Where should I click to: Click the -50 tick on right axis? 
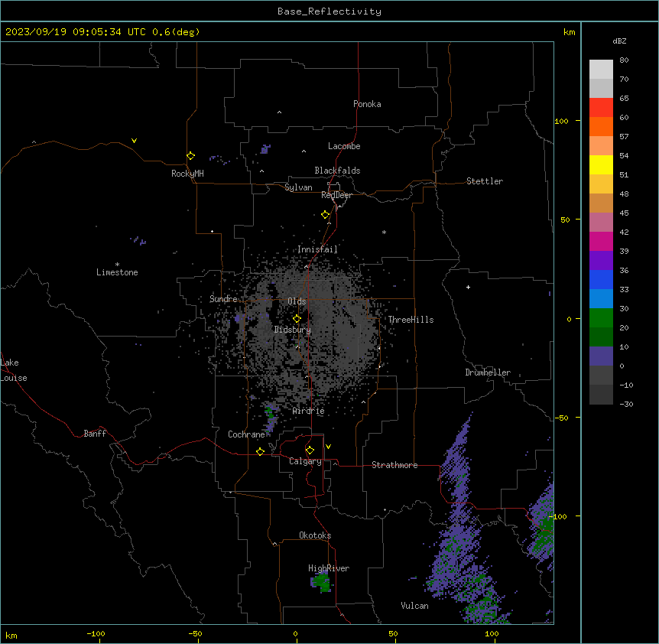[561, 418]
